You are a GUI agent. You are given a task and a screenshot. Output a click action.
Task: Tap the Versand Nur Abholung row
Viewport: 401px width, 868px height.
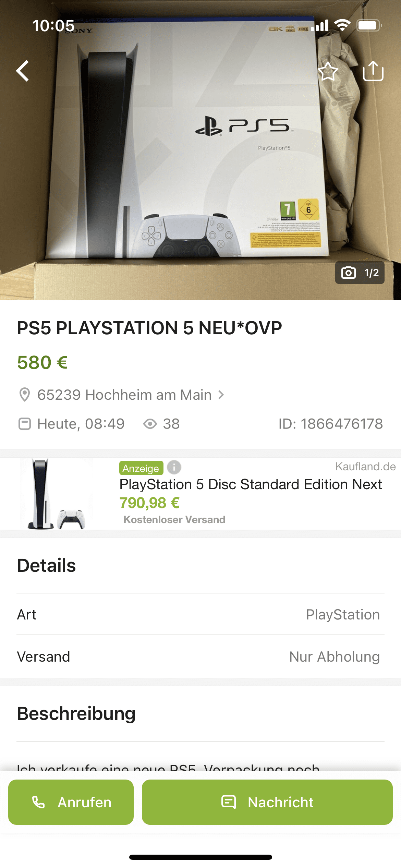pos(200,656)
